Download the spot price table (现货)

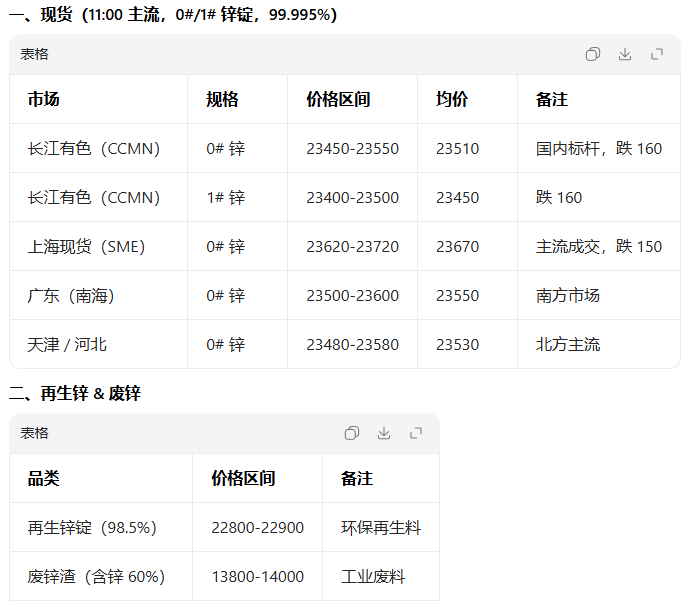coord(625,54)
